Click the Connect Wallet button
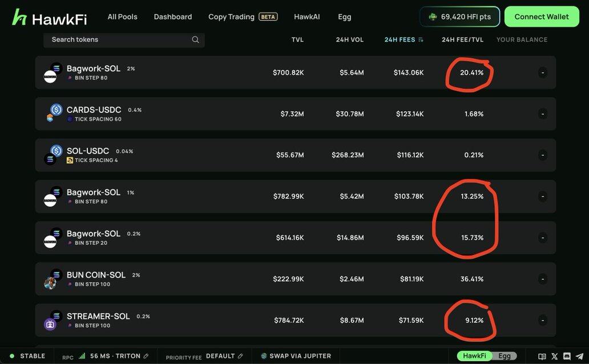The image size is (589, 364). click(x=541, y=17)
